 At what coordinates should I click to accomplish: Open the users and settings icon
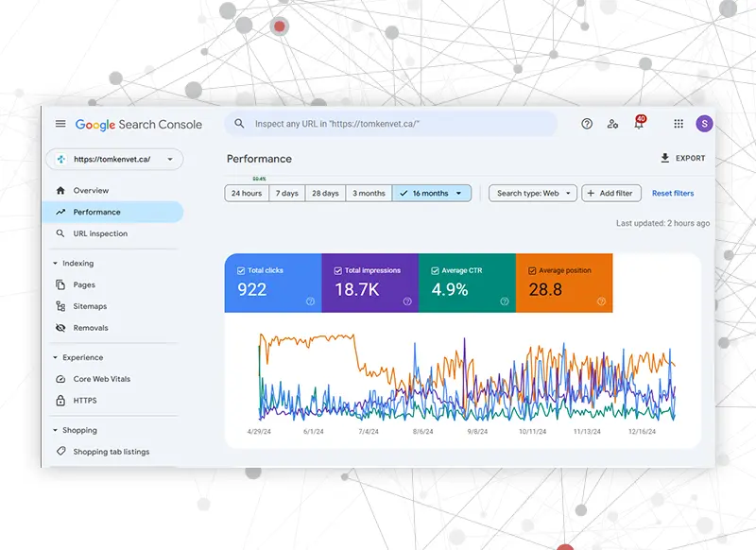[612, 124]
